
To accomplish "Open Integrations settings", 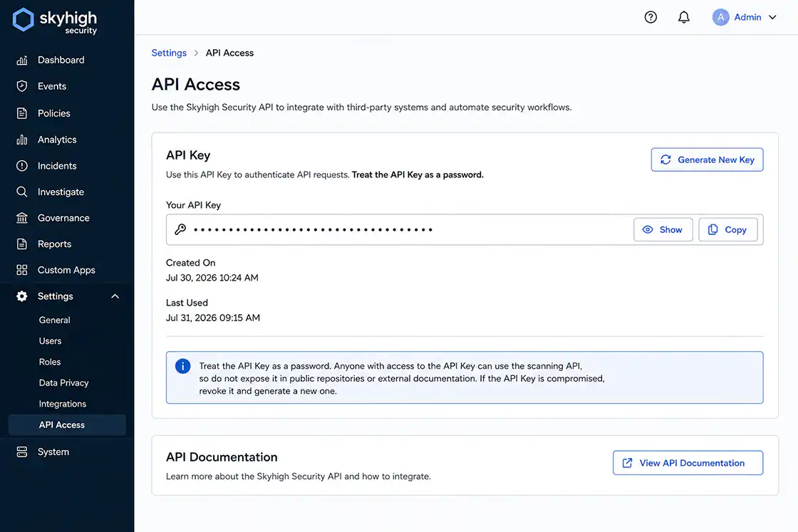I will (62, 404).
